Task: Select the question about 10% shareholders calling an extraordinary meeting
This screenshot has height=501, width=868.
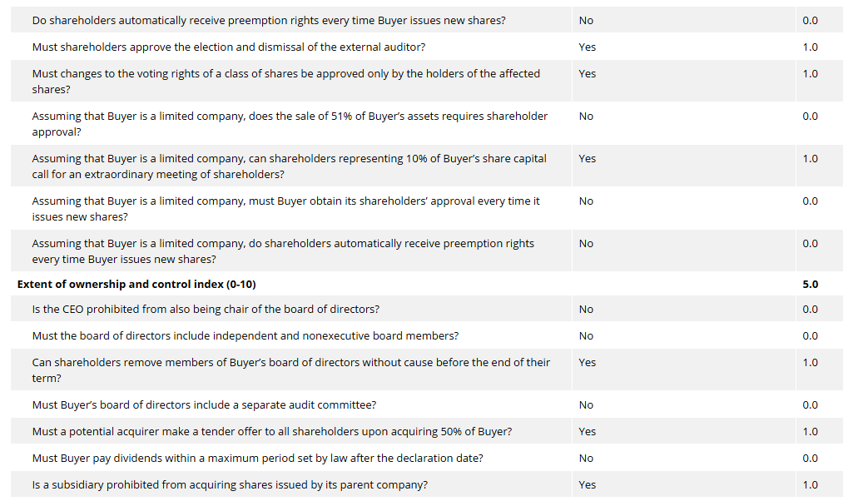Action: coord(289,166)
